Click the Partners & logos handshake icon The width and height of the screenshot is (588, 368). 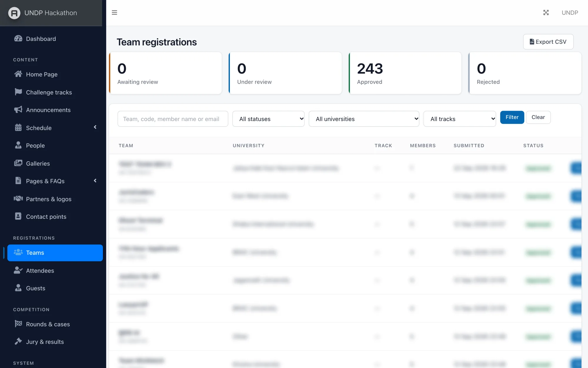[18, 199]
